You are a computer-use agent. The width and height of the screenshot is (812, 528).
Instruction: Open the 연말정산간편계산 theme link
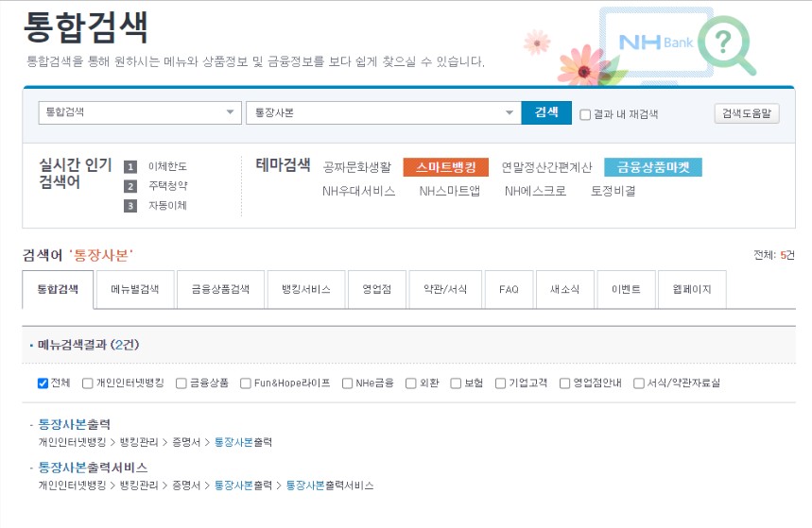pyautogui.click(x=546, y=167)
